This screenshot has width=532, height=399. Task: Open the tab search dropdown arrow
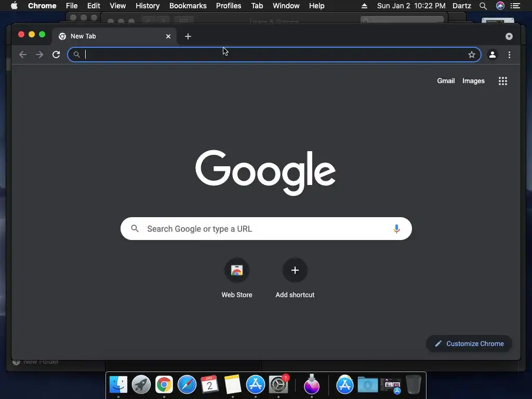(x=509, y=36)
